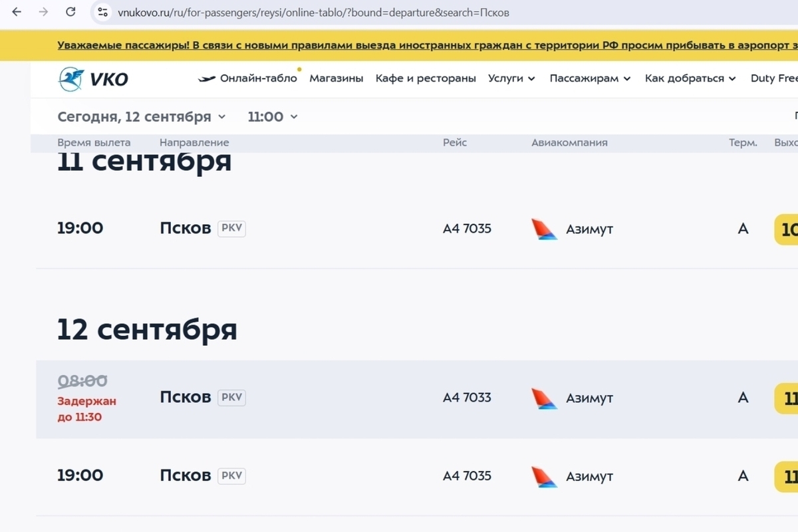798x532 pixels.
Task: Select delayed flight A4 7033 row
Action: [x=417, y=399]
